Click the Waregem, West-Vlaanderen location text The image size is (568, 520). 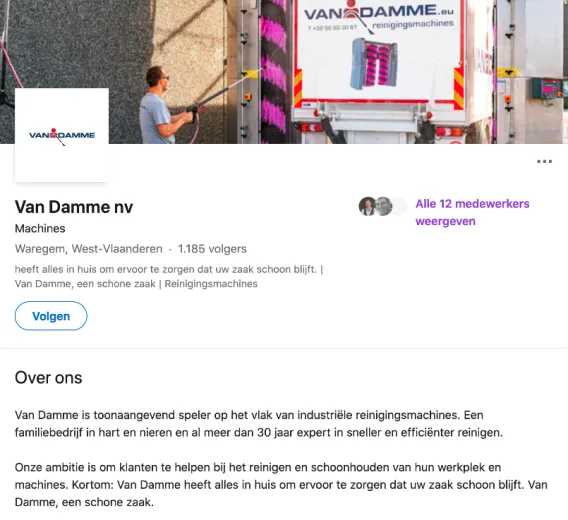pyautogui.click(x=89, y=249)
